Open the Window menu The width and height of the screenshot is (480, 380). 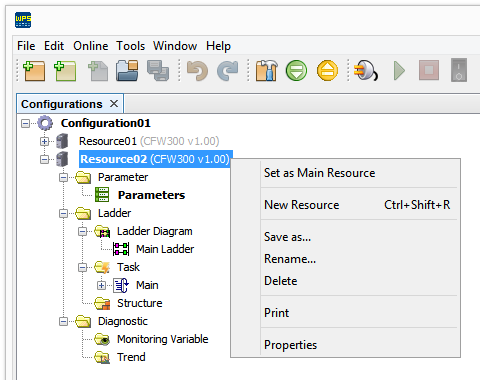(175, 46)
